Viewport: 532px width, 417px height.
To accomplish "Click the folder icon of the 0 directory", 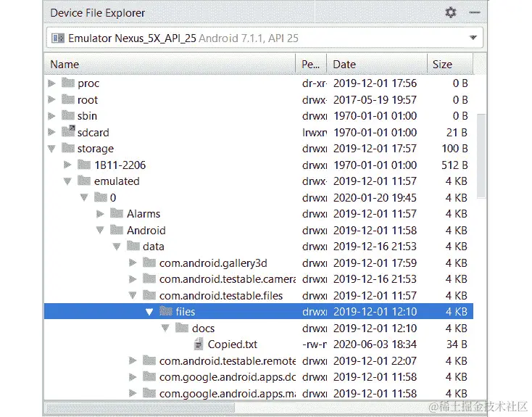I will [101, 197].
